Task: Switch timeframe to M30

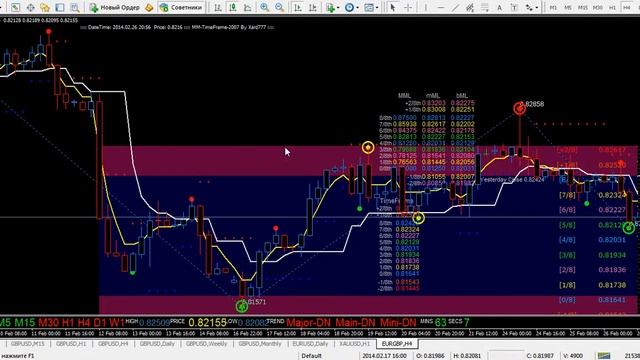Action: coord(598,7)
